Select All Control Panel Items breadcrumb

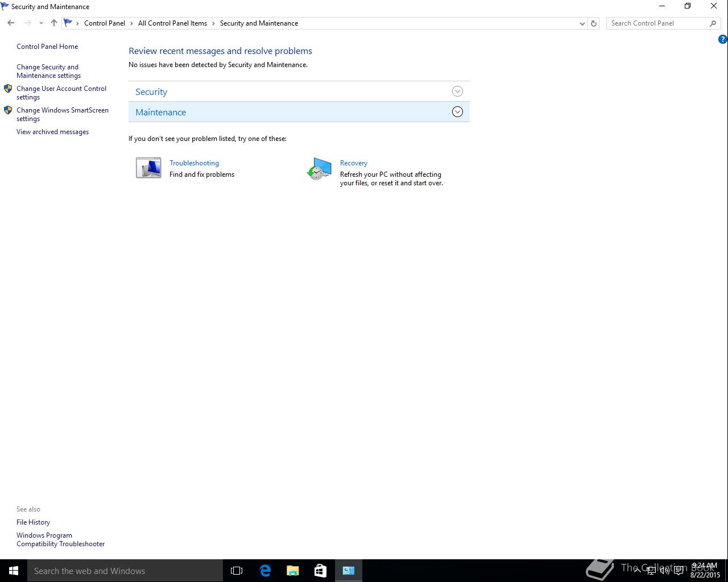click(x=172, y=23)
